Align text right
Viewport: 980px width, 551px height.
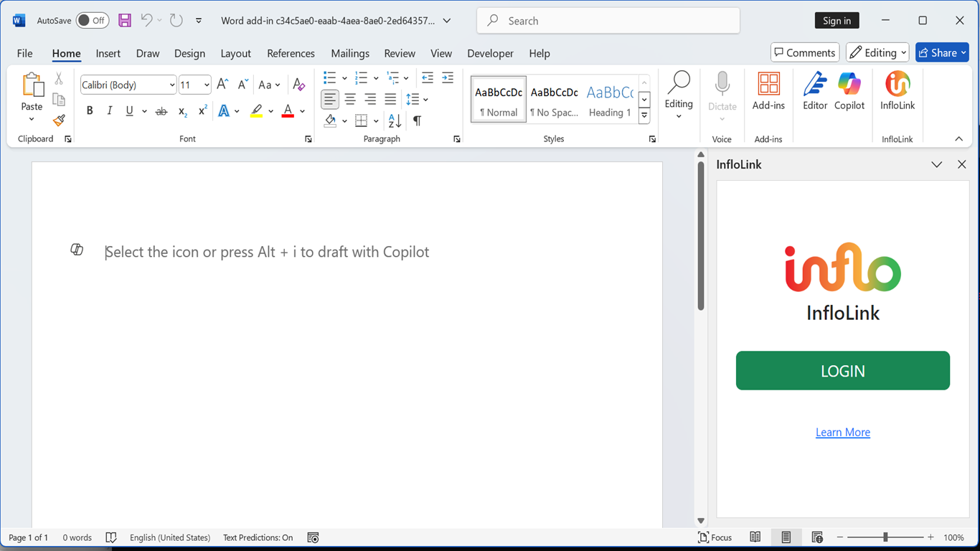[x=370, y=99]
